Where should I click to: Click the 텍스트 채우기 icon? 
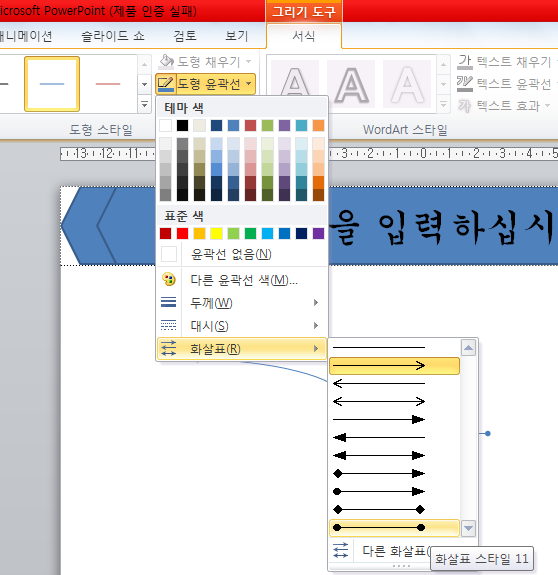[x=465, y=62]
